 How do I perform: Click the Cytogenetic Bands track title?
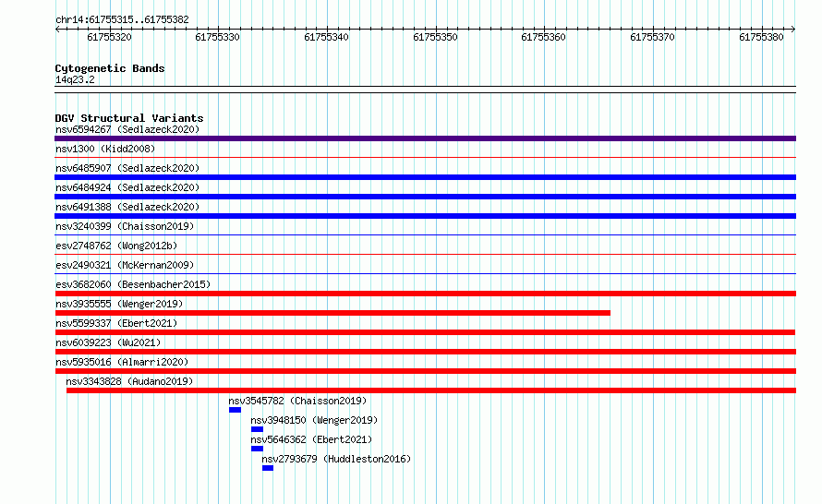(x=110, y=68)
